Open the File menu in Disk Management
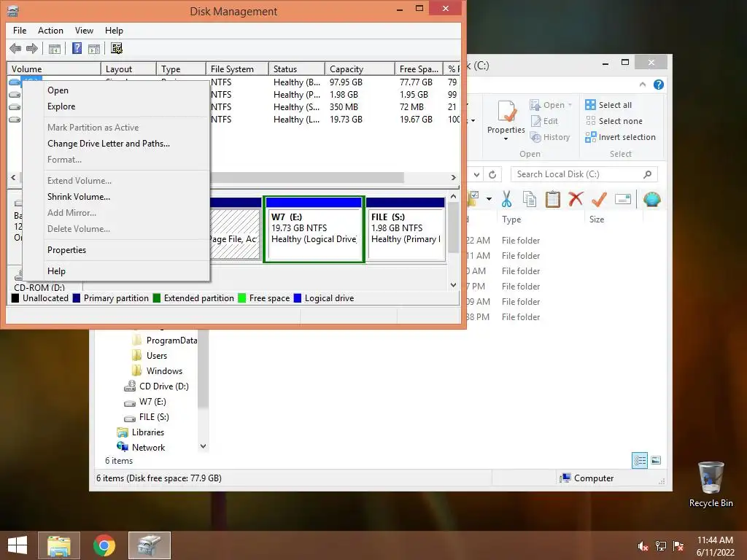This screenshot has width=747, height=560. [x=20, y=31]
